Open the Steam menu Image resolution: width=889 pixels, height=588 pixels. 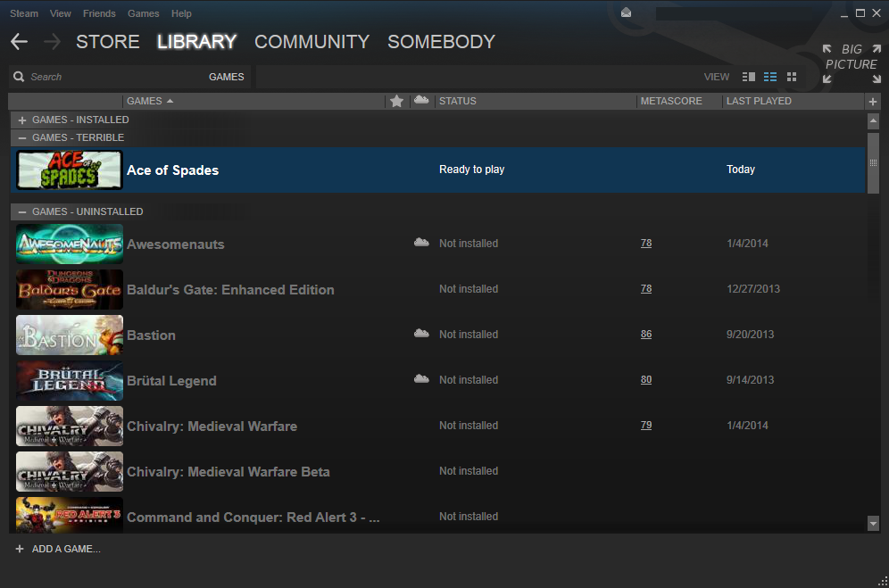click(24, 13)
